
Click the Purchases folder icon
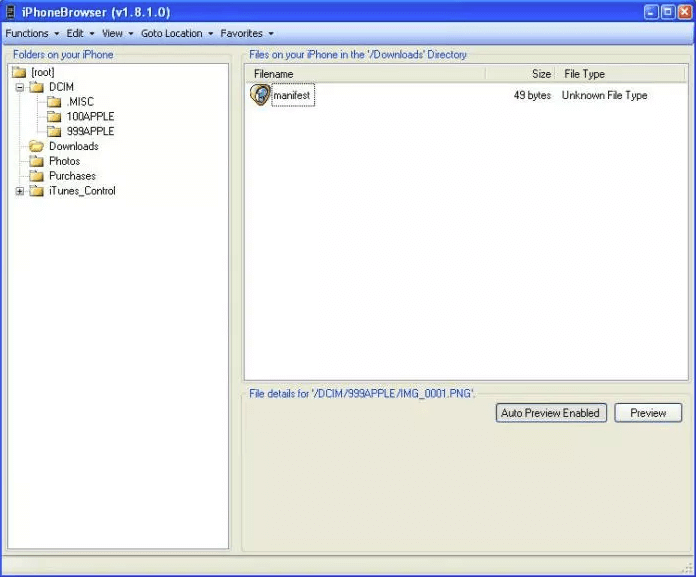pos(36,176)
